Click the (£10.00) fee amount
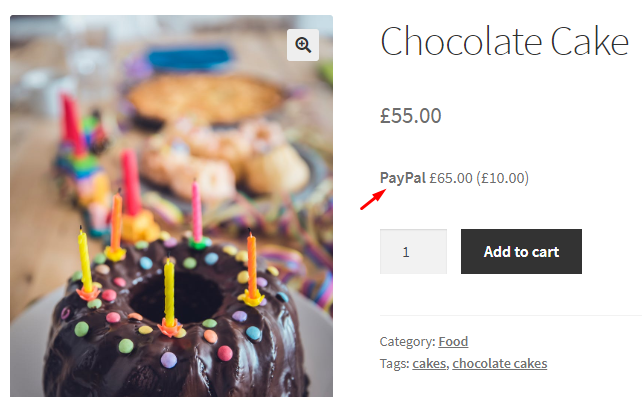The width and height of the screenshot is (642, 397). pos(502,178)
